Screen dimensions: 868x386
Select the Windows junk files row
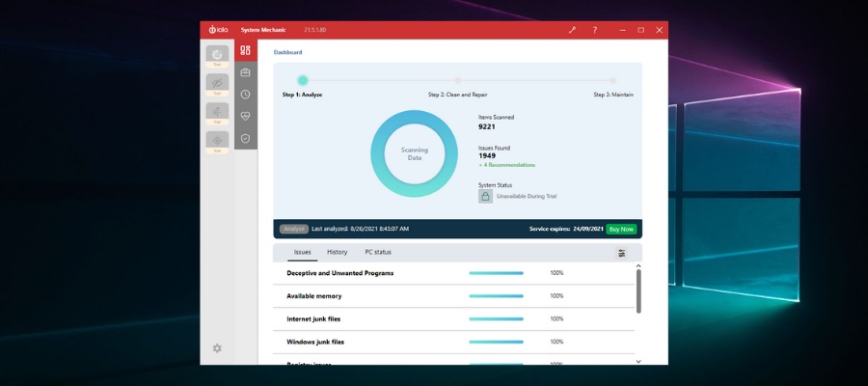454,343
